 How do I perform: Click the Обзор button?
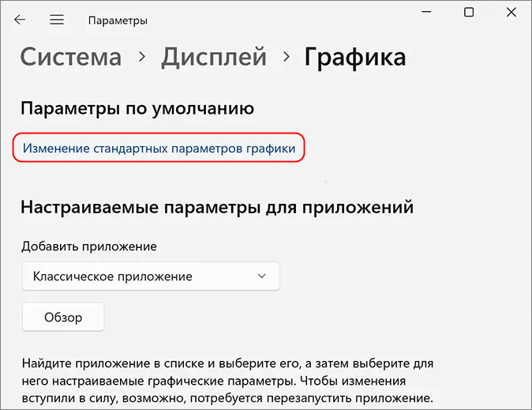click(63, 317)
